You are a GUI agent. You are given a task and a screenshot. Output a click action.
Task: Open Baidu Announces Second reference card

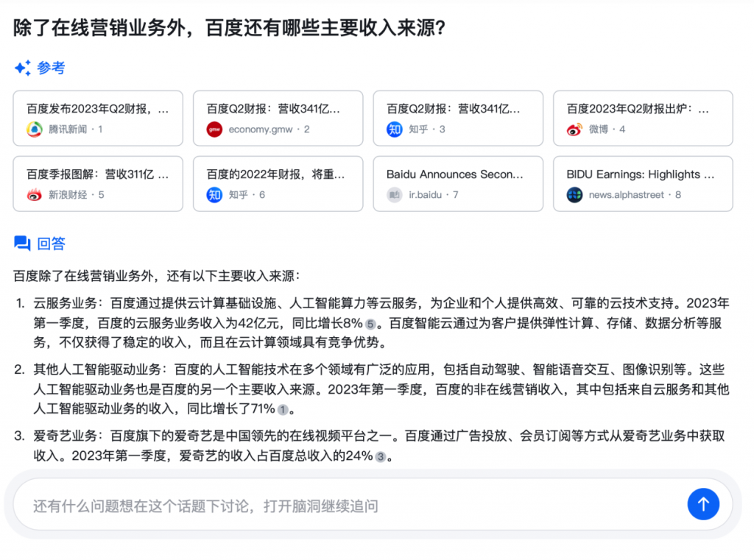(458, 184)
